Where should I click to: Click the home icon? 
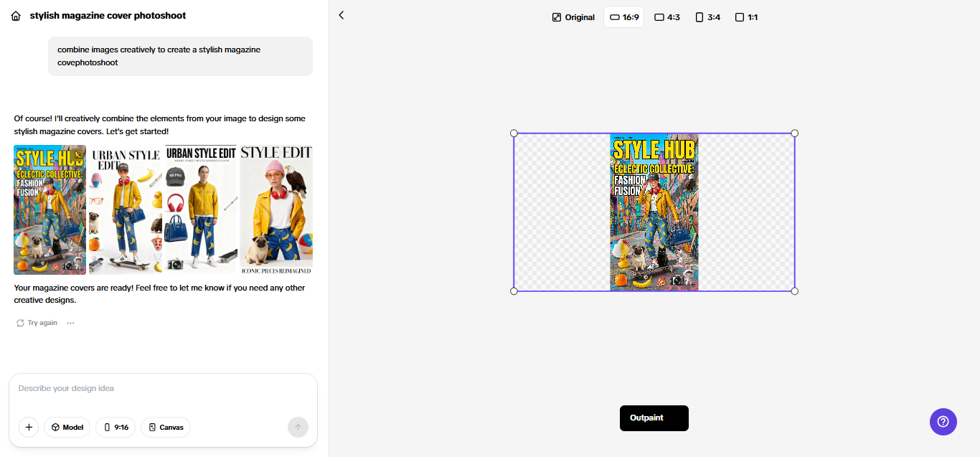(16, 16)
